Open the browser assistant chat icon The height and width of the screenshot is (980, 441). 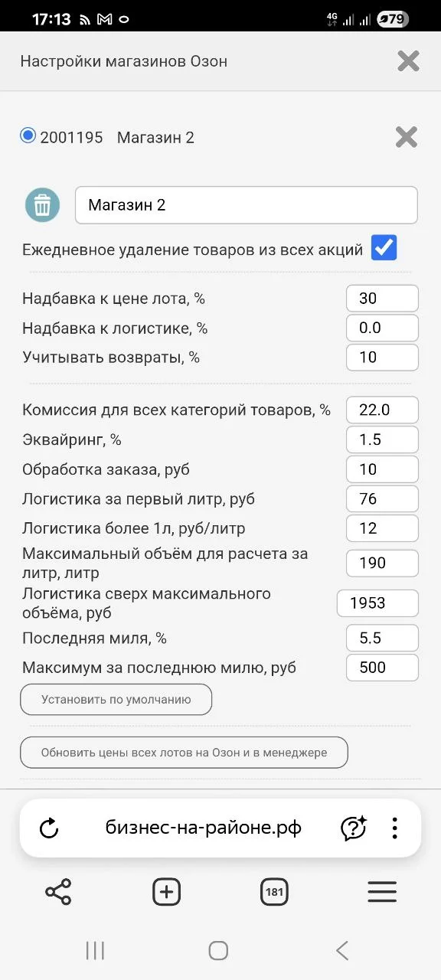[352, 828]
